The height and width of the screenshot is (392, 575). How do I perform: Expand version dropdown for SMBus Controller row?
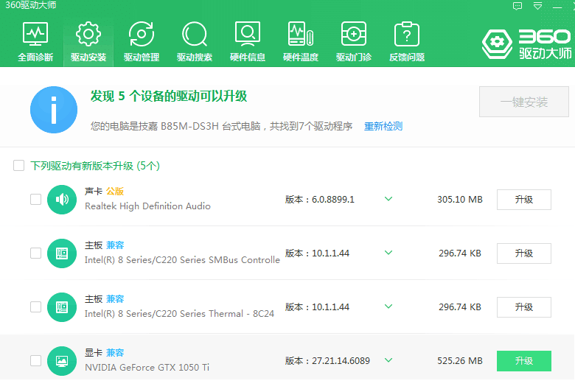pos(388,253)
